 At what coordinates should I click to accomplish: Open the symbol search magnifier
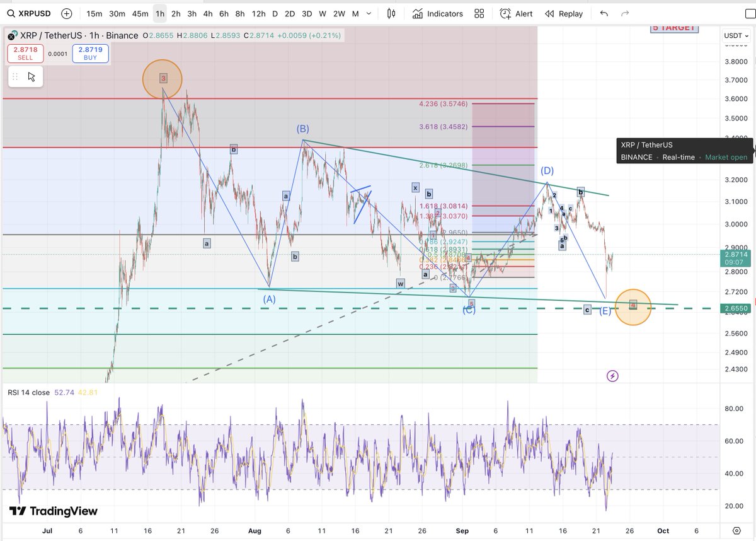(x=11, y=13)
